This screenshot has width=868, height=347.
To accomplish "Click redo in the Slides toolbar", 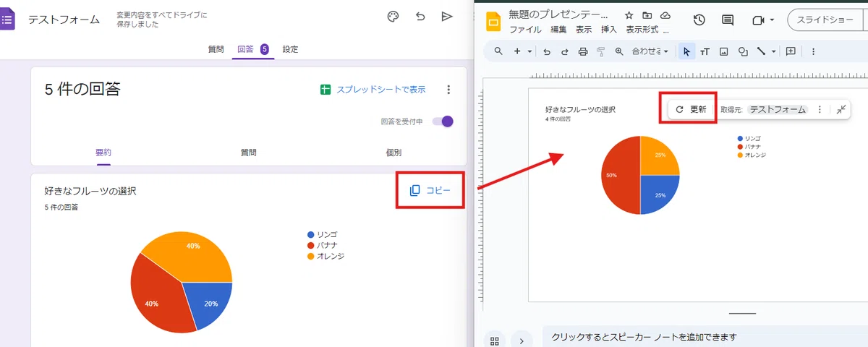I will [565, 51].
